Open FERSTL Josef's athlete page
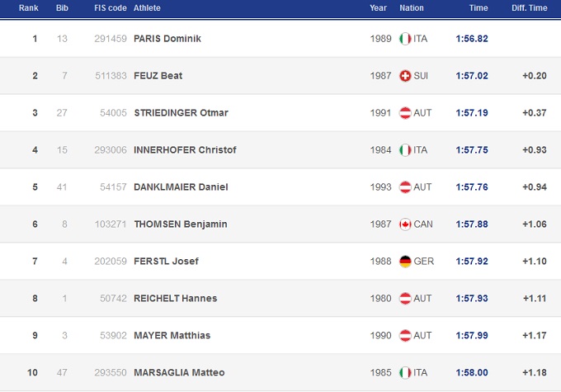The width and height of the screenshot is (561, 392). pos(167,262)
